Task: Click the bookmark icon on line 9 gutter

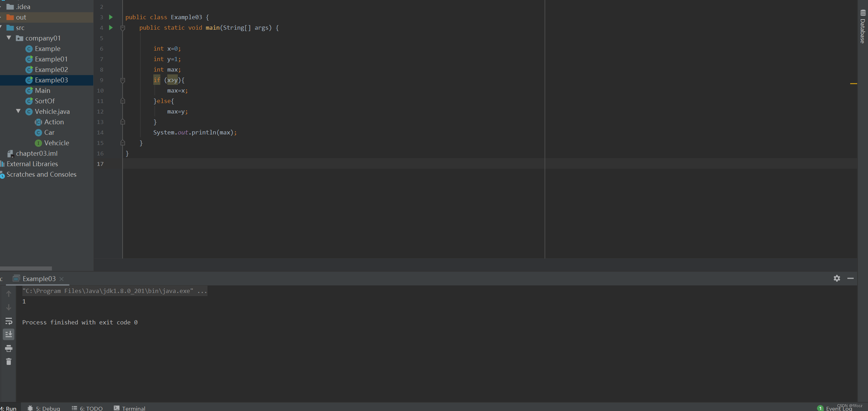Action: [x=123, y=80]
